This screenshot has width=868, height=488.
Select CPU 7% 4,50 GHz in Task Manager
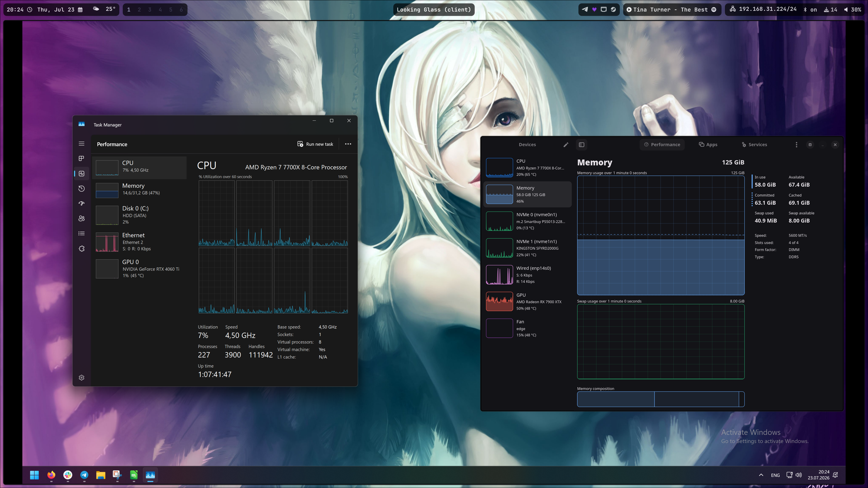point(139,167)
